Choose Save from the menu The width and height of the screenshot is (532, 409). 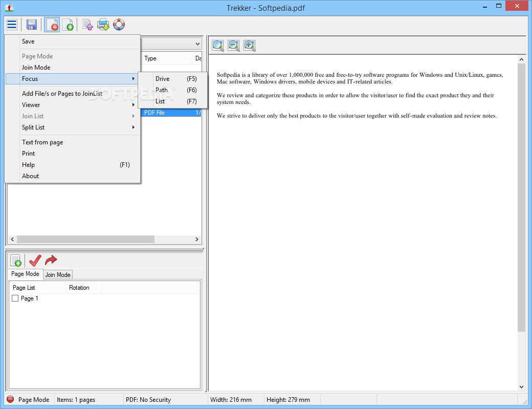coord(73,41)
